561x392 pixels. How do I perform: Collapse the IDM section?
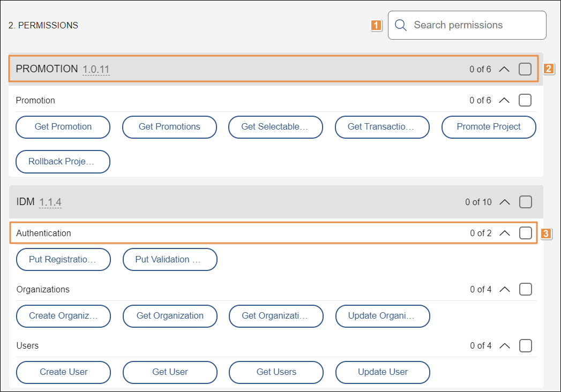coord(504,202)
